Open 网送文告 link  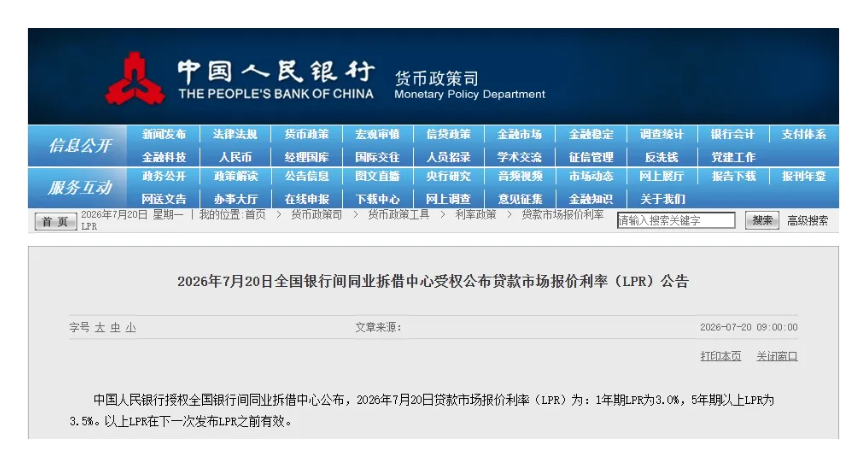[x=164, y=199]
